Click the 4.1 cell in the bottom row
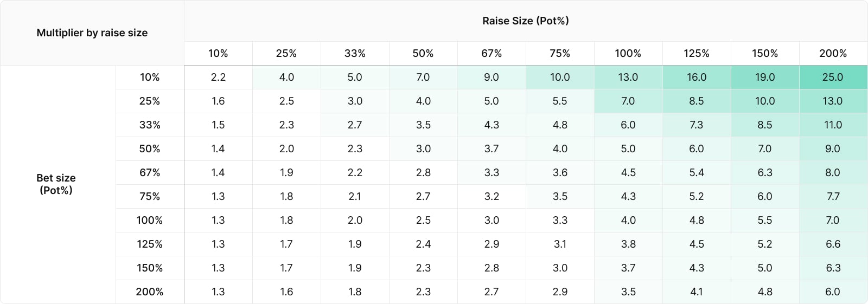The image size is (868, 304). click(x=697, y=292)
